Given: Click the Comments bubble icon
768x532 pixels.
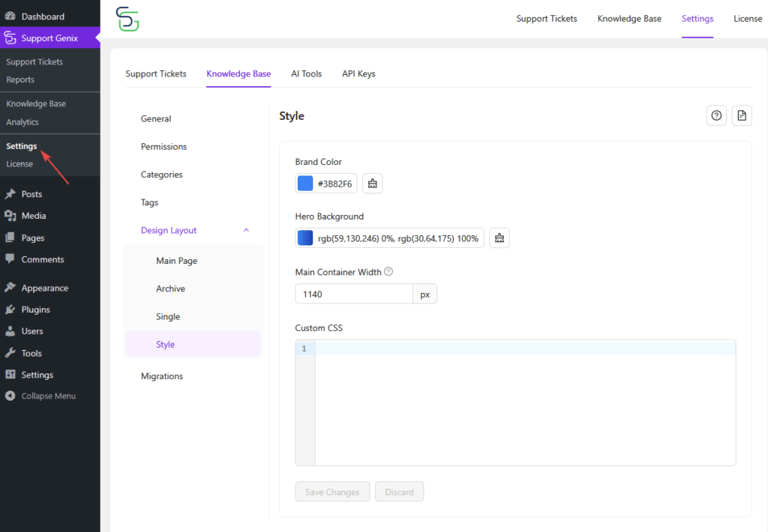Looking at the screenshot, I should (10, 259).
